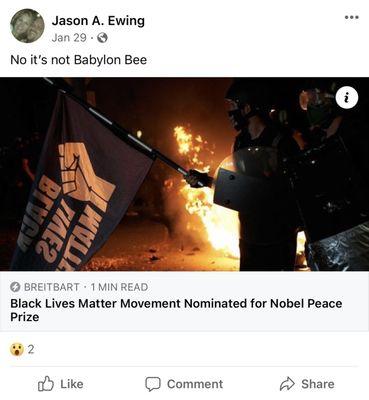Click the speech bubble Comment icon

point(153,384)
